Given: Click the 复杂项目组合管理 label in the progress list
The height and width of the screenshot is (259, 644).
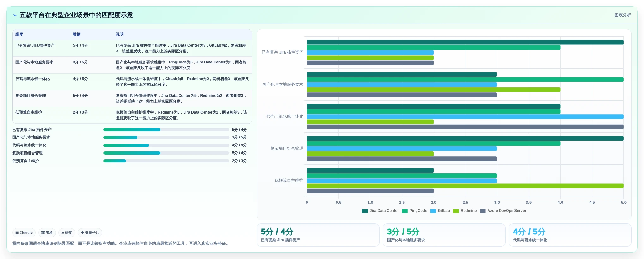Looking at the screenshot, I should pyautogui.click(x=27, y=153).
